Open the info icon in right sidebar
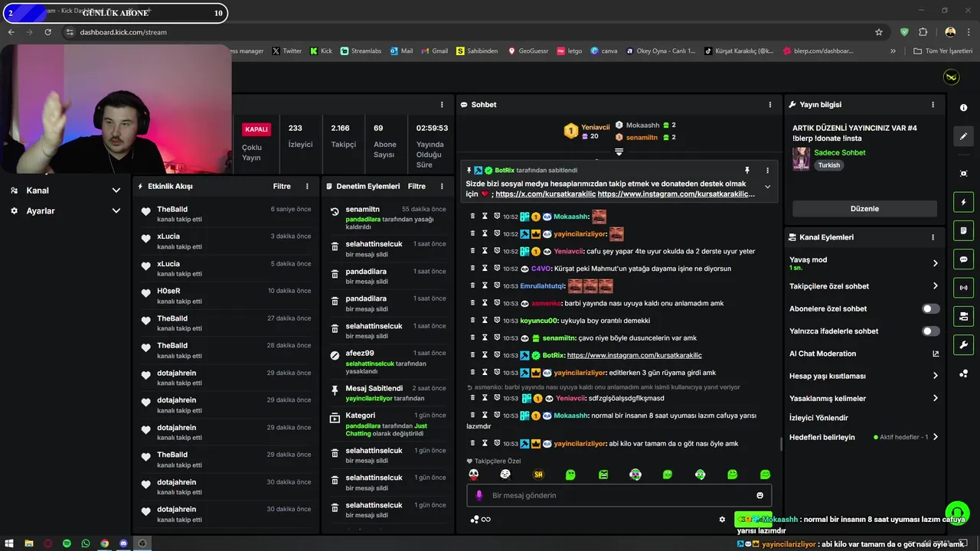The height and width of the screenshot is (551, 980). pyautogui.click(x=963, y=108)
